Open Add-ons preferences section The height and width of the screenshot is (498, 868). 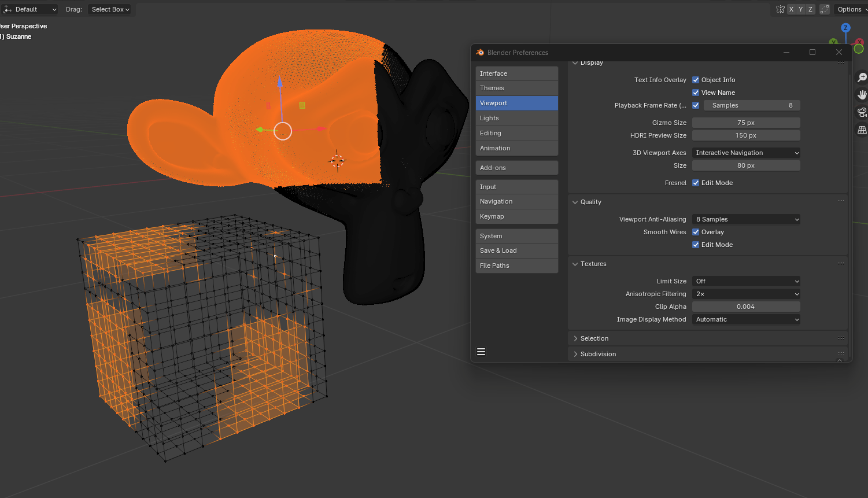point(517,168)
